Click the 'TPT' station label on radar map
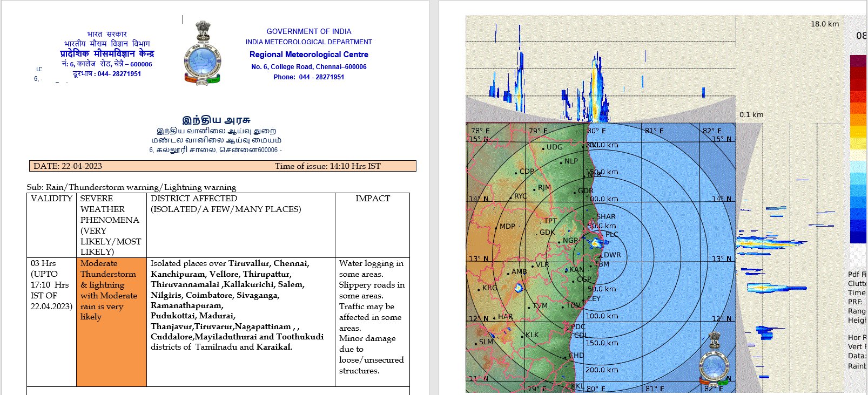 coord(550,221)
